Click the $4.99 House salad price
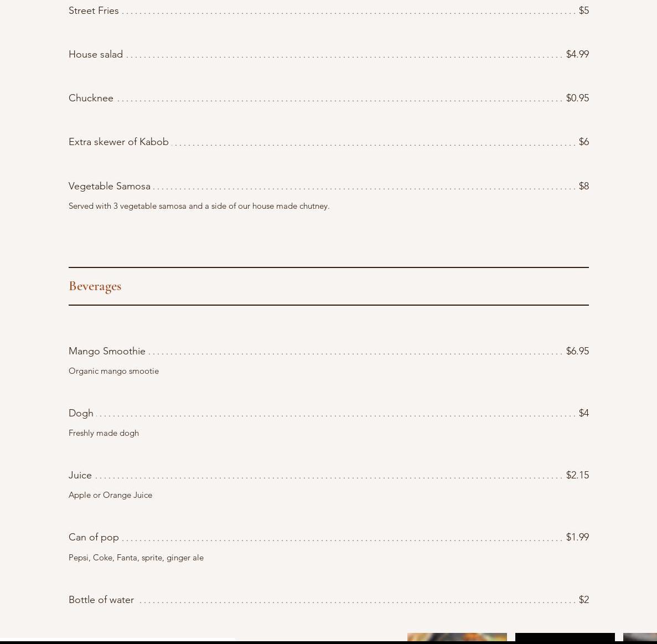The width and height of the screenshot is (657, 644). [577, 54]
